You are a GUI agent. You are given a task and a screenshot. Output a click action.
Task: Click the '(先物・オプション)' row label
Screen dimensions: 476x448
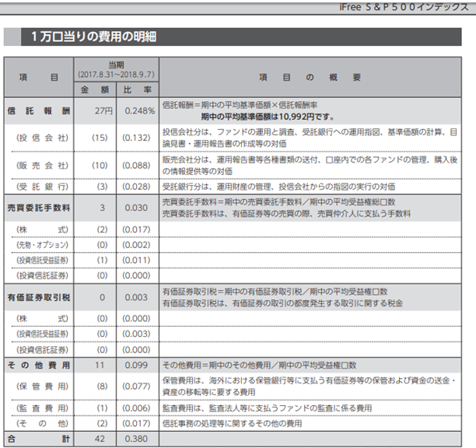coord(42,245)
